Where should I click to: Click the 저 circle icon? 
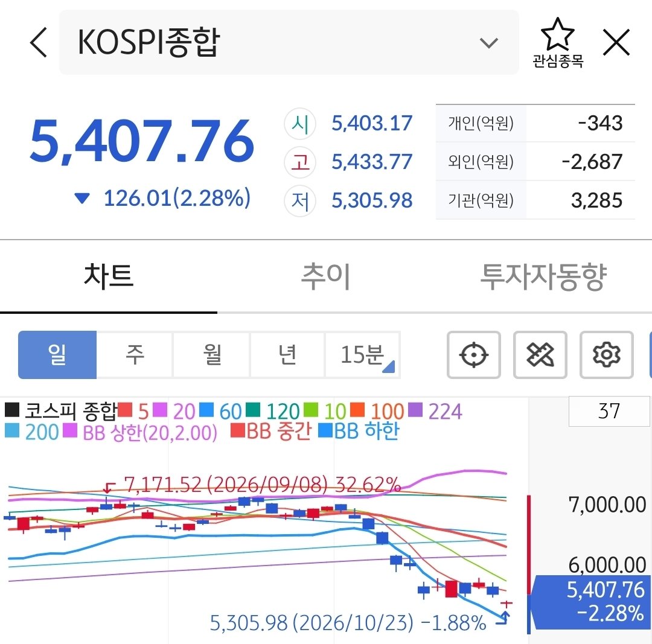300,201
